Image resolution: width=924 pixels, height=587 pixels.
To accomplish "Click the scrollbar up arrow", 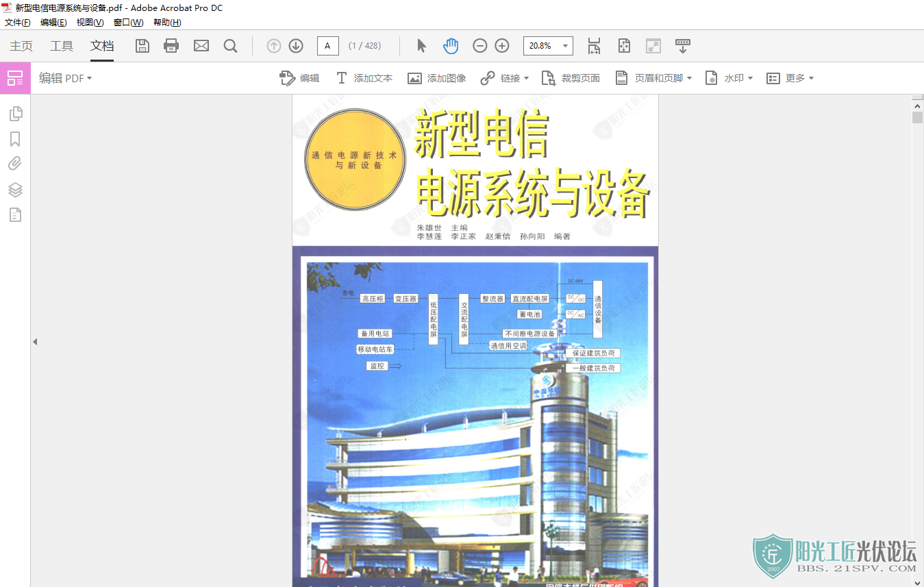I will click(918, 105).
